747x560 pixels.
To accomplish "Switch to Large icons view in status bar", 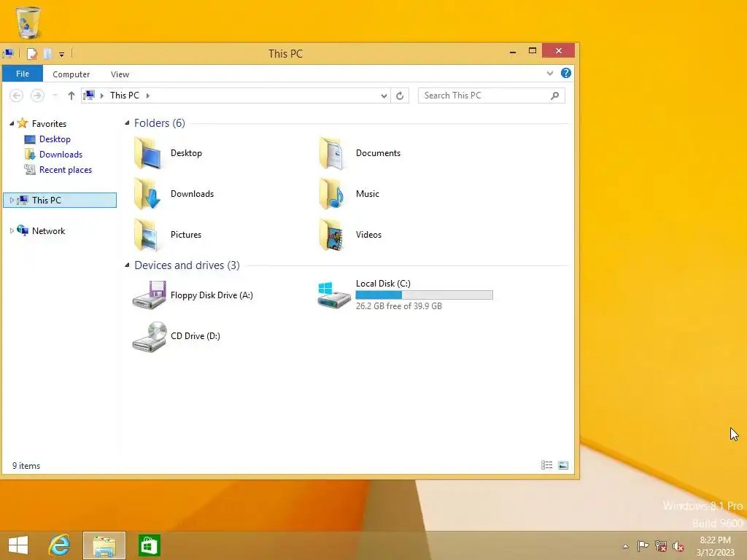I will pyautogui.click(x=563, y=465).
